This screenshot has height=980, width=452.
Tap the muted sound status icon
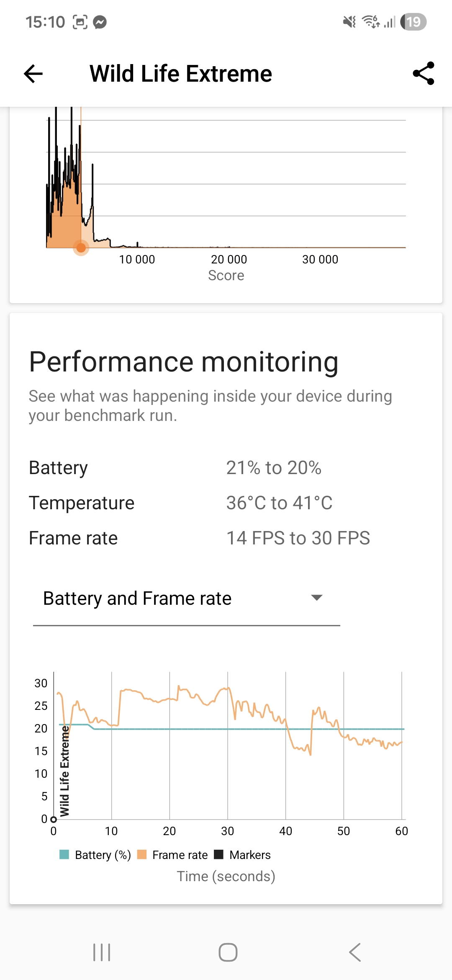coord(349,22)
